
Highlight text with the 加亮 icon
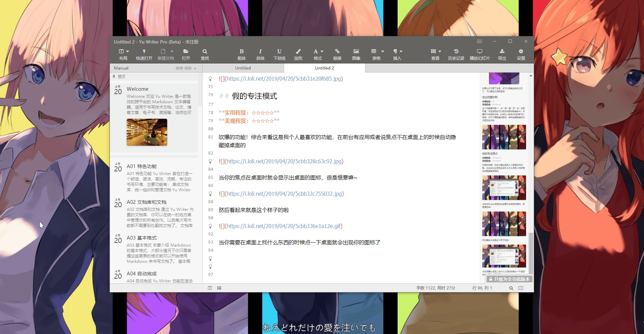(x=298, y=52)
